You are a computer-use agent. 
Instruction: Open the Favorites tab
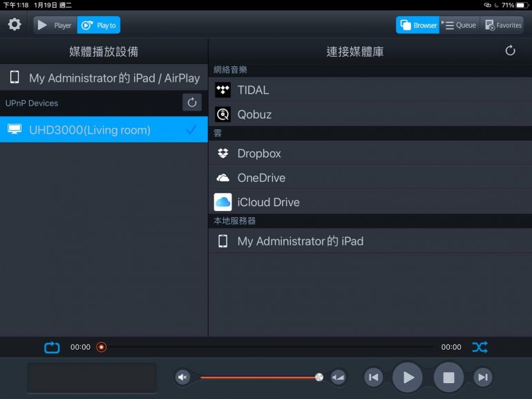click(502, 25)
